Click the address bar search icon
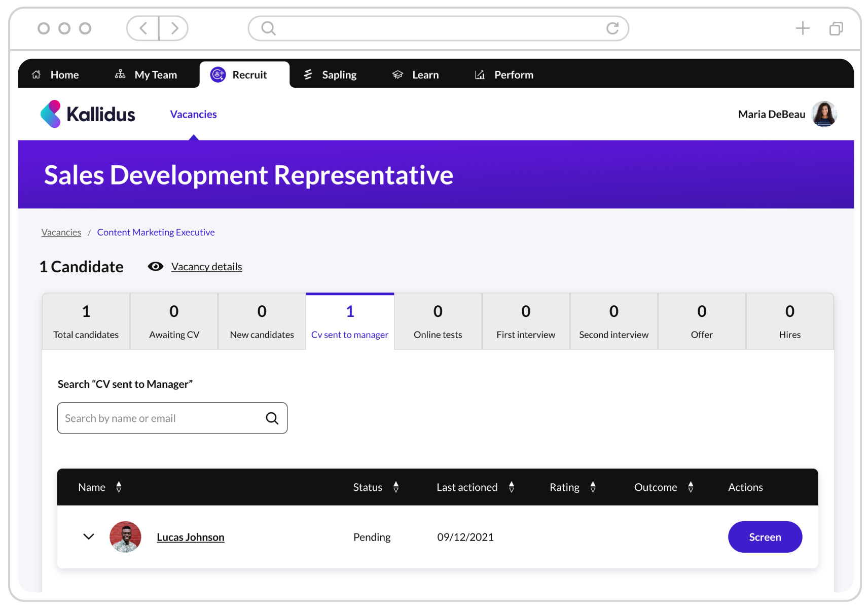This screenshot has width=868, height=612. [x=268, y=28]
